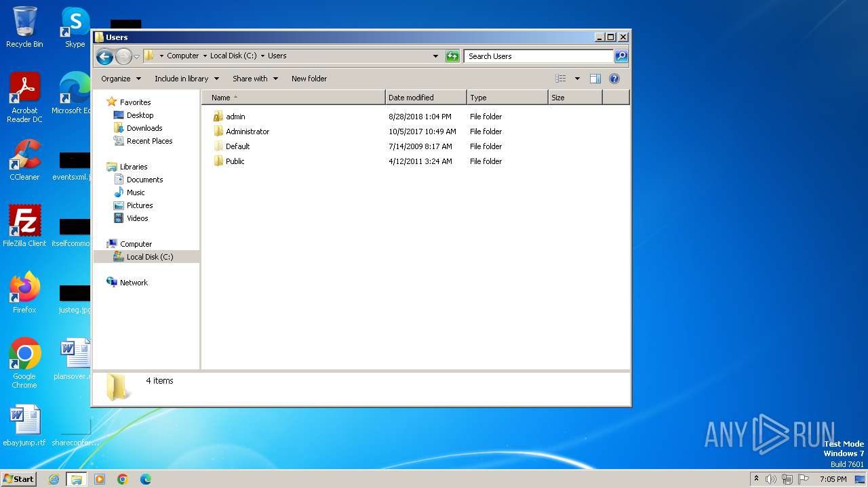Click the 10/5/2017 10:49 AM date
Image resolution: width=868 pixels, height=488 pixels.
click(x=422, y=131)
